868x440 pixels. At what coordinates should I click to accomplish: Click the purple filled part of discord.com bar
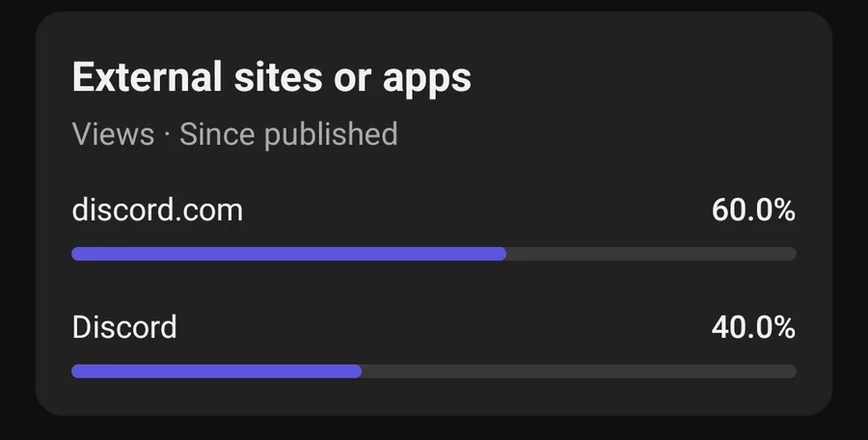click(x=289, y=254)
